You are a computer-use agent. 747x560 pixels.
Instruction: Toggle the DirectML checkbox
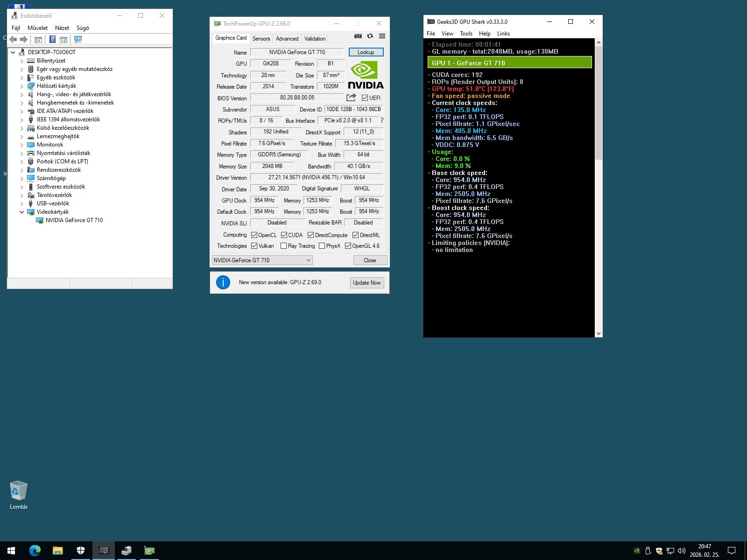click(356, 235)
